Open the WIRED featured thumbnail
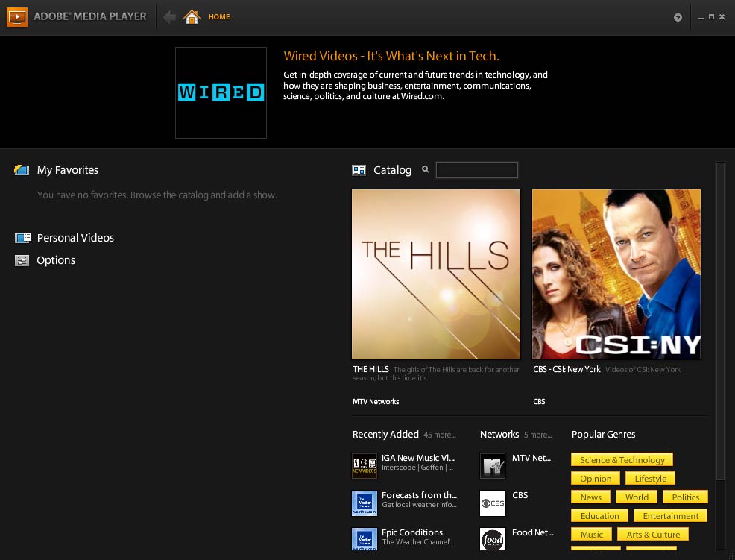Image resolution: width=735 pixels, height=560 pixels. [x=221, y=92]
